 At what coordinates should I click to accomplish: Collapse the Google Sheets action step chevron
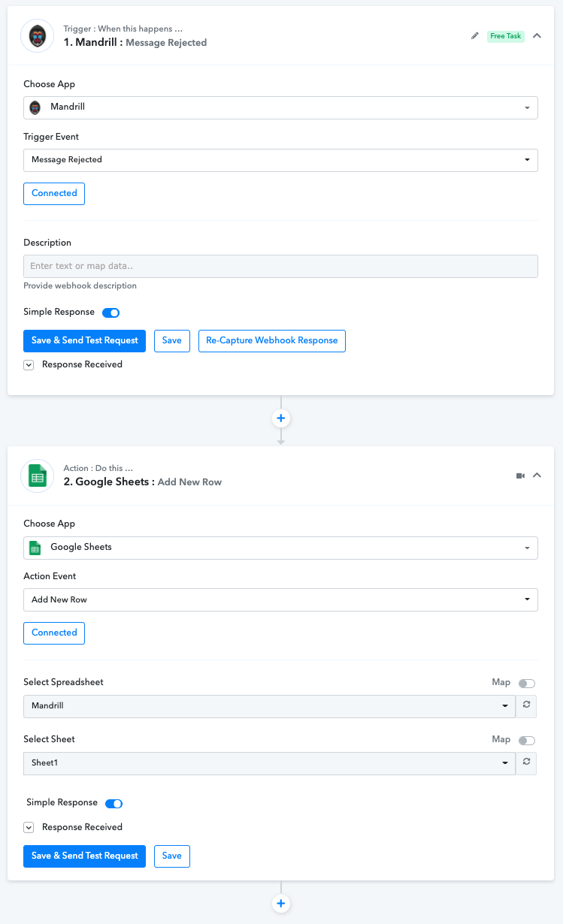537,475
